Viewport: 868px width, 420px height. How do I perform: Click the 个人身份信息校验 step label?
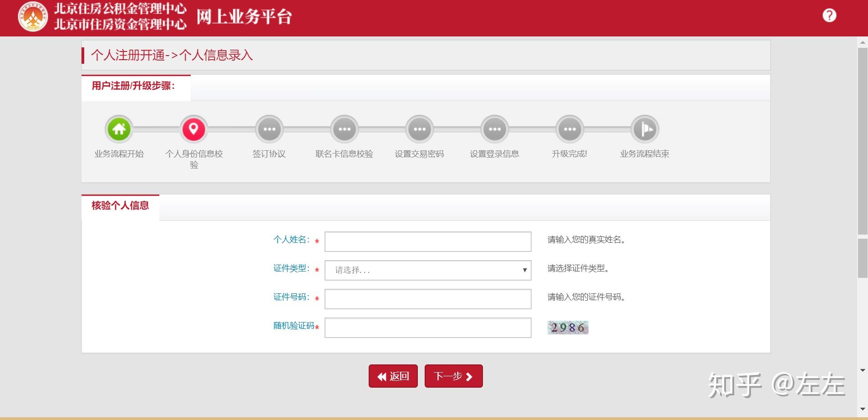pyautogui.click(x=194, y=159)
